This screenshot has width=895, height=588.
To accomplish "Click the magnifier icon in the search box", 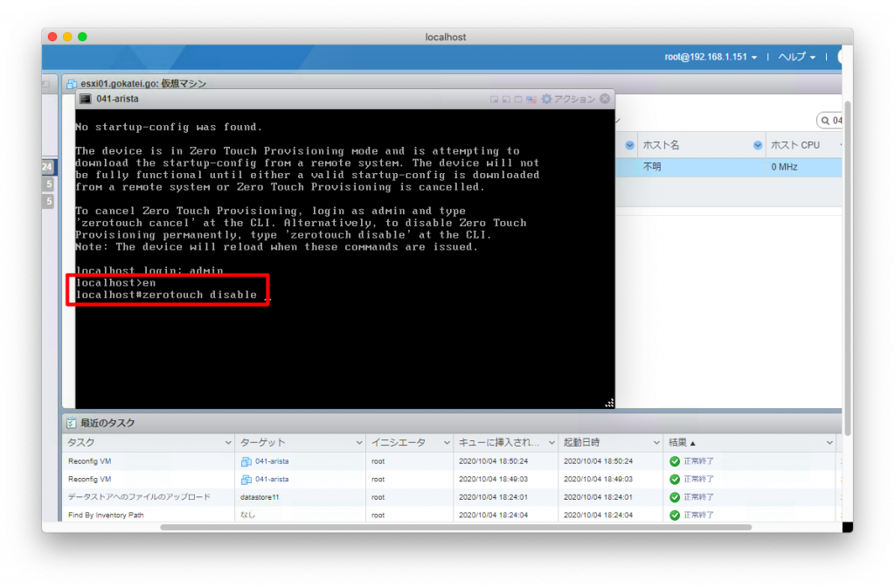I will (x=824, y=121).
